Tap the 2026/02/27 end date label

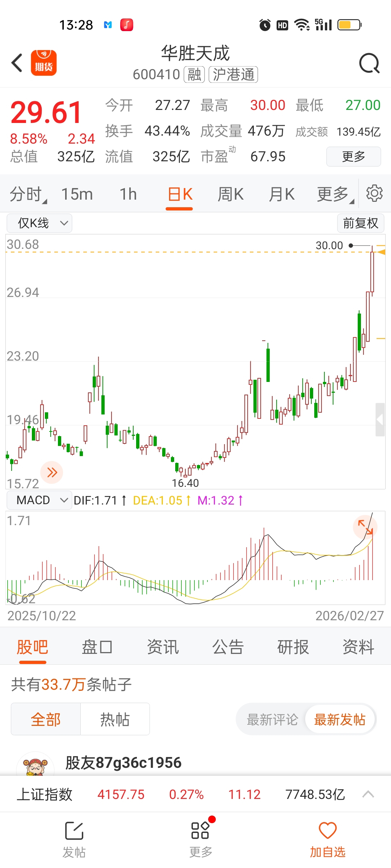point(349,616)
